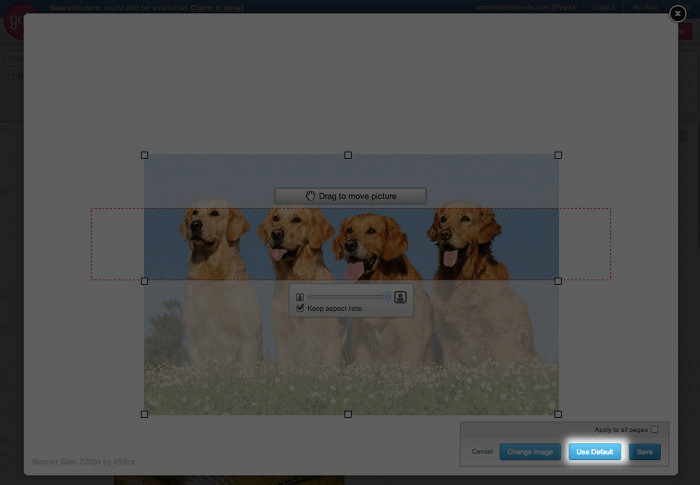This screenshot has height=485, width=700.
Task: Click the Claim it now! link
Action: click(217, 8)
